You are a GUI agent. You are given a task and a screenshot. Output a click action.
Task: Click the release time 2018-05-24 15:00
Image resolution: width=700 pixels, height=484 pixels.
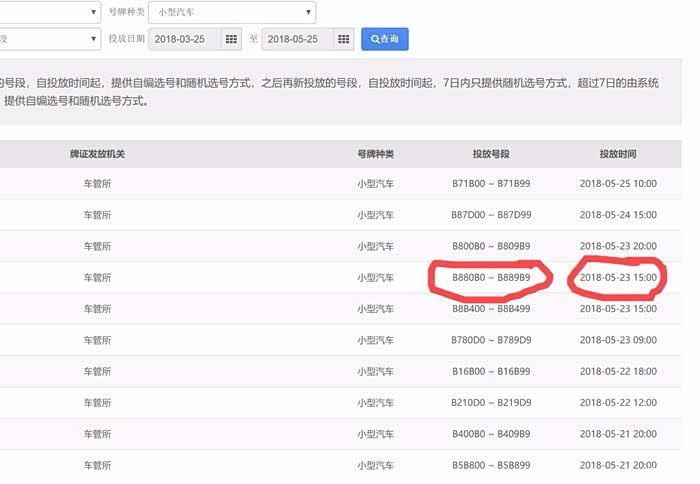(x=618, y=215)
